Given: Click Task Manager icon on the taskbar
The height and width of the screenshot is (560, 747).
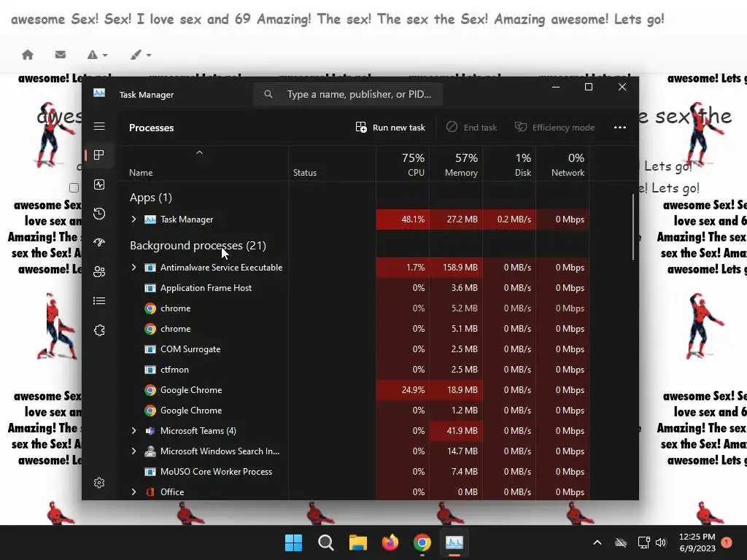Looking at the screenshot, I should [454, 542].
